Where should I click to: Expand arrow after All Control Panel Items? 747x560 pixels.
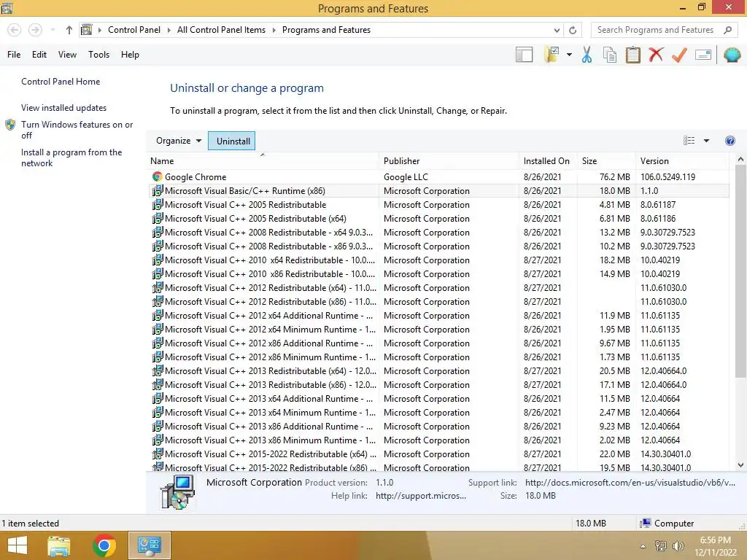point(274,30)
